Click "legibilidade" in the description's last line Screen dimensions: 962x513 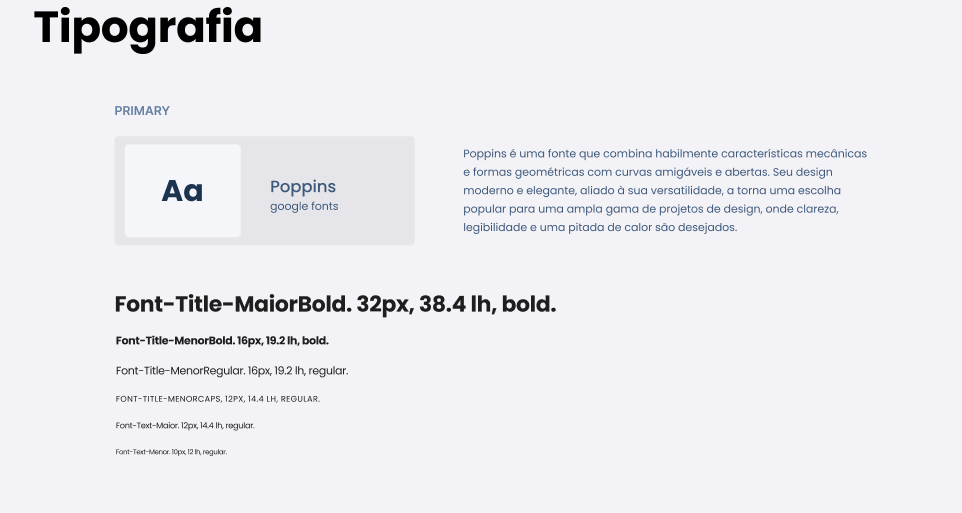click(x=493, y=227)
